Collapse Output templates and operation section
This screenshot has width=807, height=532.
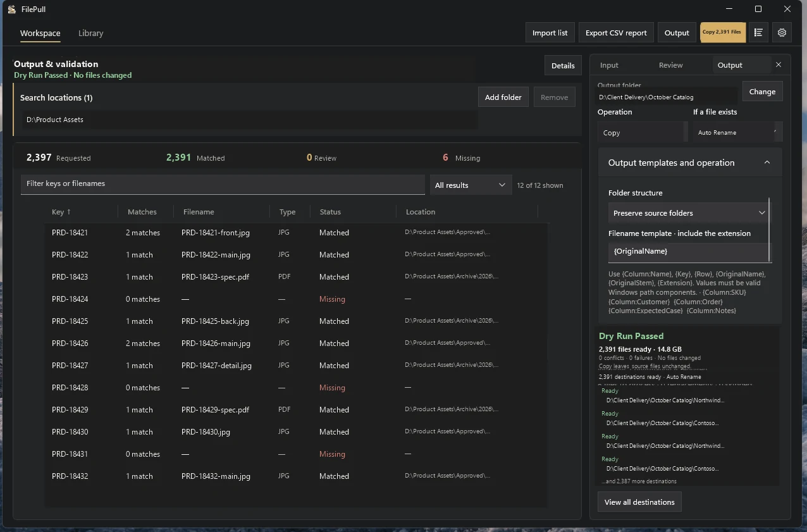[x=767, y=163]
